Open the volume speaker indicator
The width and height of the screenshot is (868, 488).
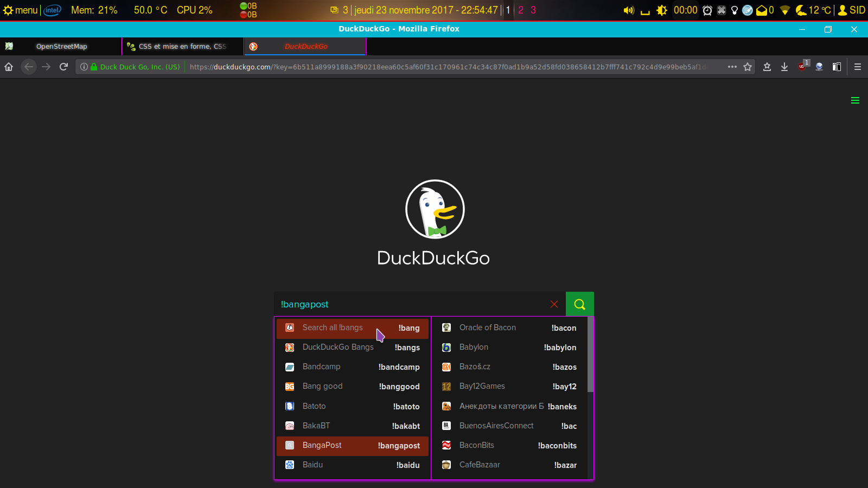pyautogui.click(x=629, y=10)
